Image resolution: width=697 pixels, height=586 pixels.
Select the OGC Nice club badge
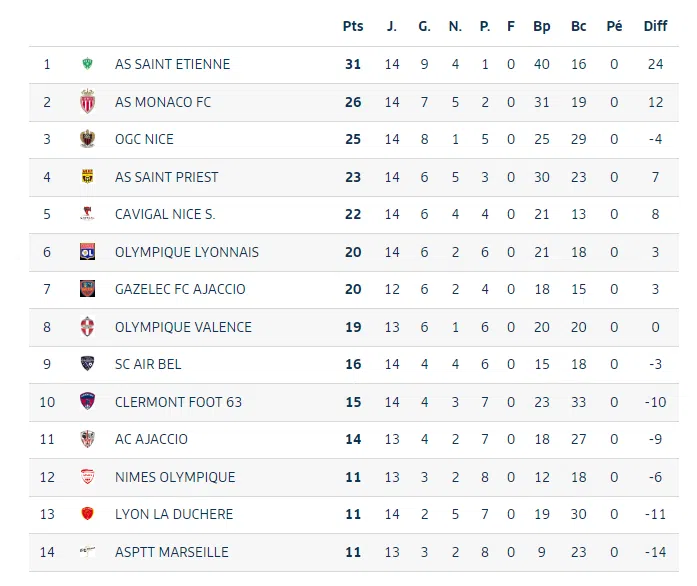point(87,139)
